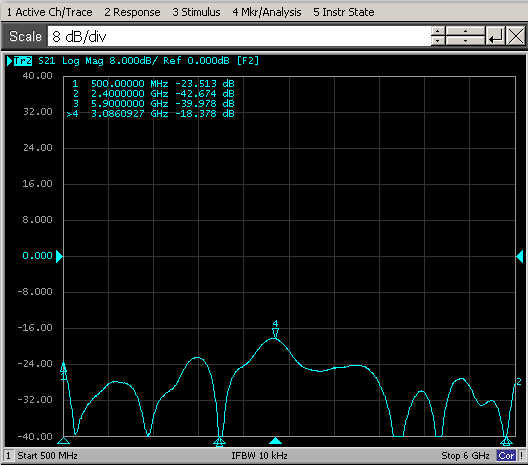Click the 8.000dB/ scale readout in trace header

coord(133,61)
